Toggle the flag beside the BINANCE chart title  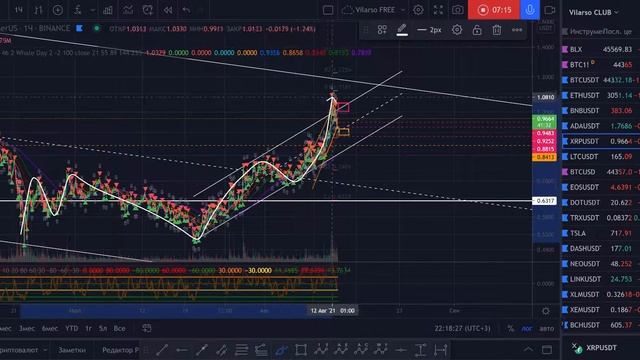click(x=80, y=28)
